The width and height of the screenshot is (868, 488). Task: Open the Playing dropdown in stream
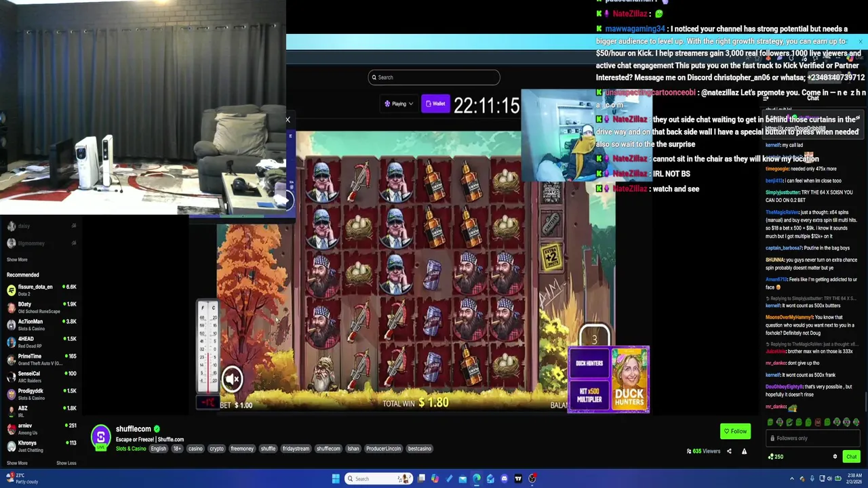(x=399, y=104)
